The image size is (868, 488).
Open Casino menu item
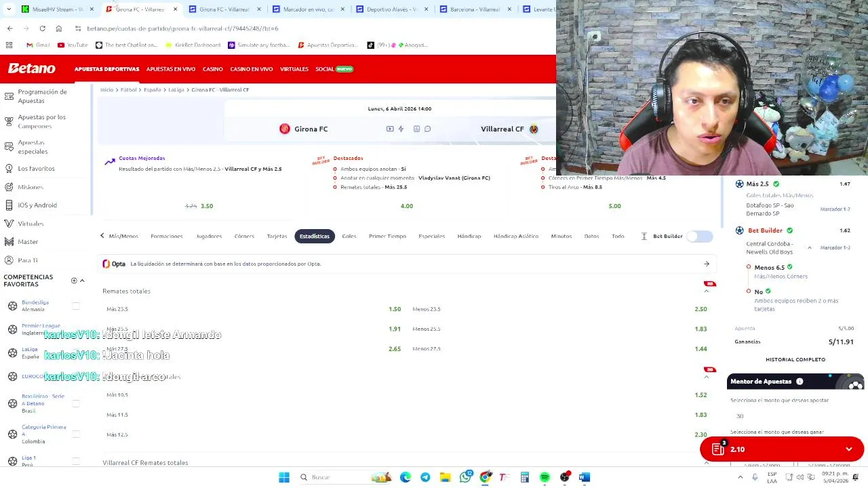click(x=212, y=69)
